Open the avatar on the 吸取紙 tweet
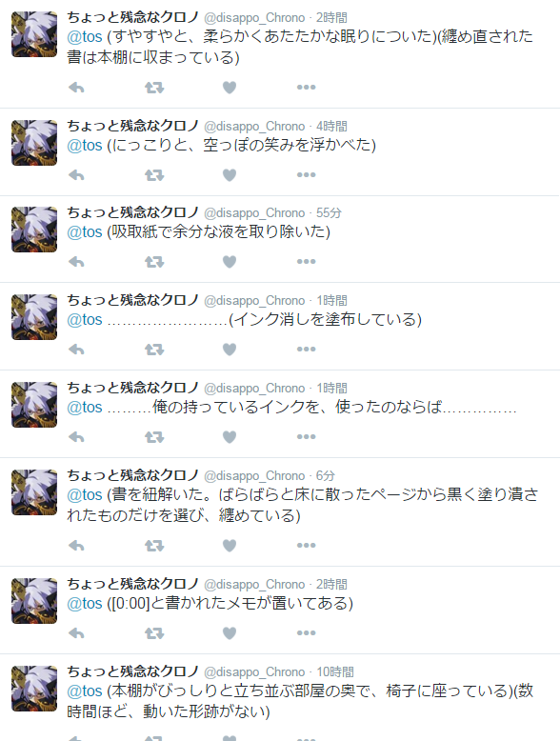Viewport: 560px width, 741px height. coord(34,230)
